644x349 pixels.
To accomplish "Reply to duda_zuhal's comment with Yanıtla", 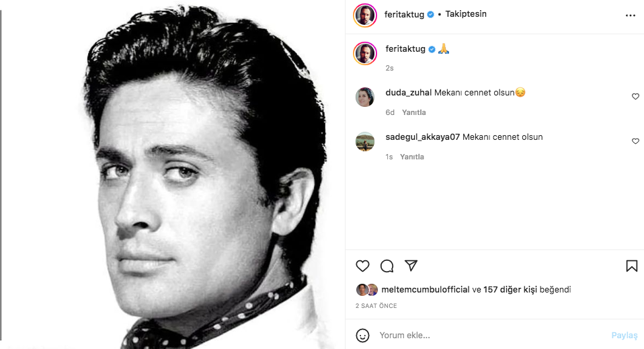I will pyautogui.click(x=413, y=112).
